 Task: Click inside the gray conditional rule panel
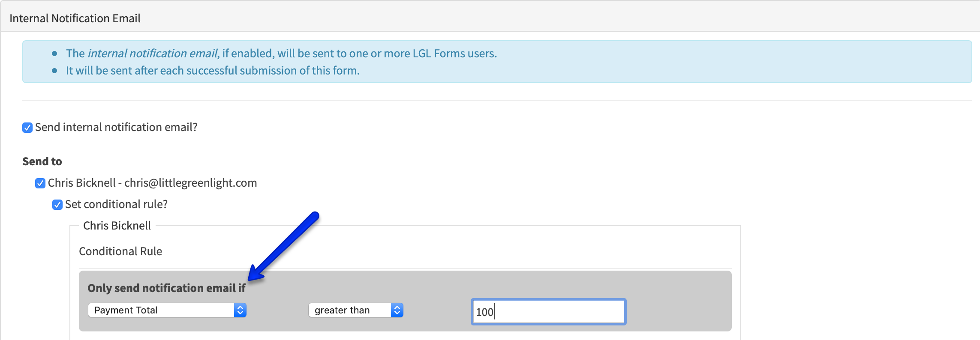686,283
